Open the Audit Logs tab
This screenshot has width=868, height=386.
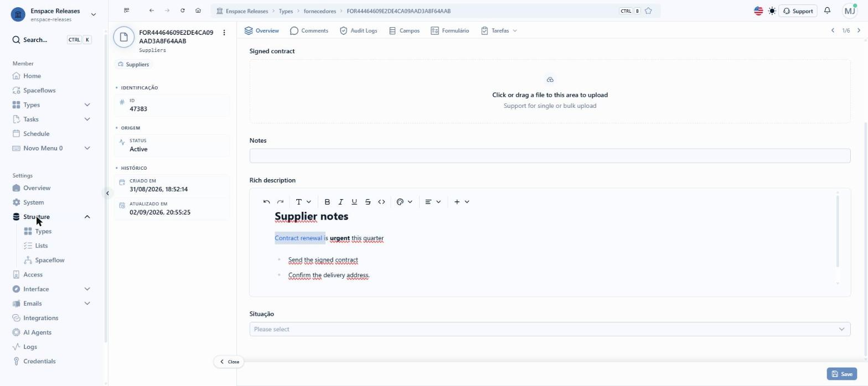(358, 30)
